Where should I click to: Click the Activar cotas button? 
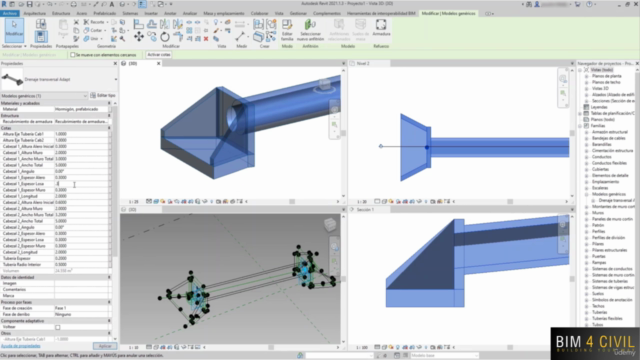159,55
